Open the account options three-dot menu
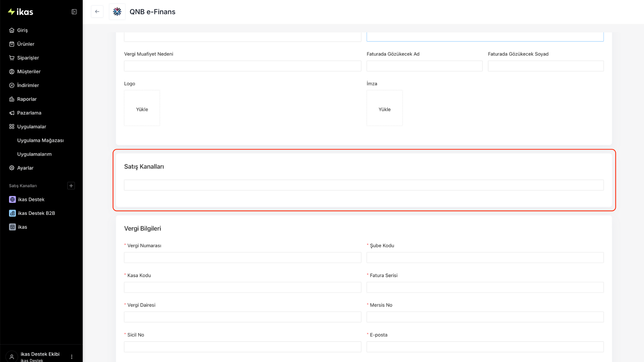644x362 pixels. click(71, 357)
